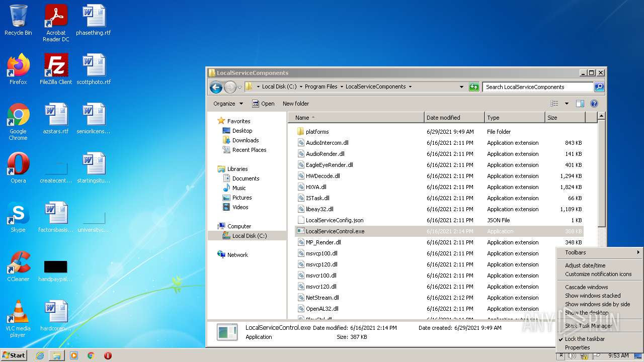Toggle Lock the taskbar option
The width and height of the screenshot is (644, 362).
click(585, 339)
